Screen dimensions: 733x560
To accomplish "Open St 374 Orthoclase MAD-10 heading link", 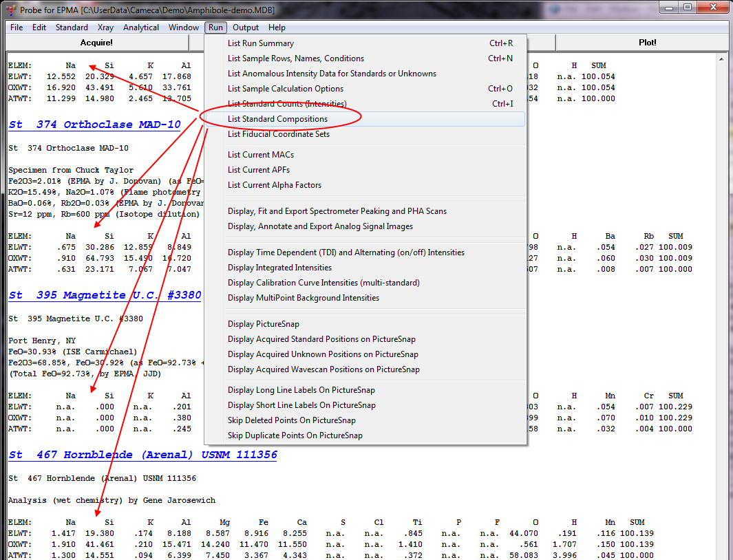I will click(x=94, y=125).
